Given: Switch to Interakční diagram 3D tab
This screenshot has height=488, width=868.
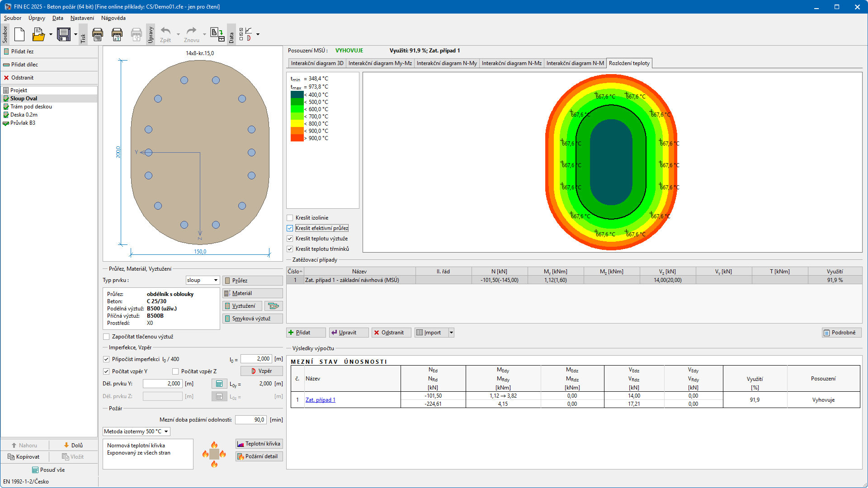Looking at the screenshot, I should coord(317,63).
